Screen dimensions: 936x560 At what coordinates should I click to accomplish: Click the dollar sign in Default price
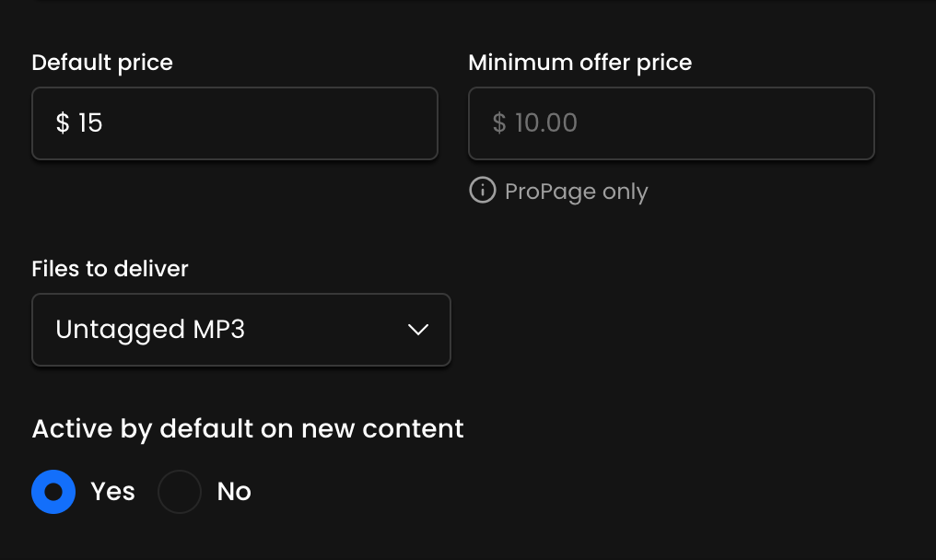pyautogui.click(x=63, y=123)
